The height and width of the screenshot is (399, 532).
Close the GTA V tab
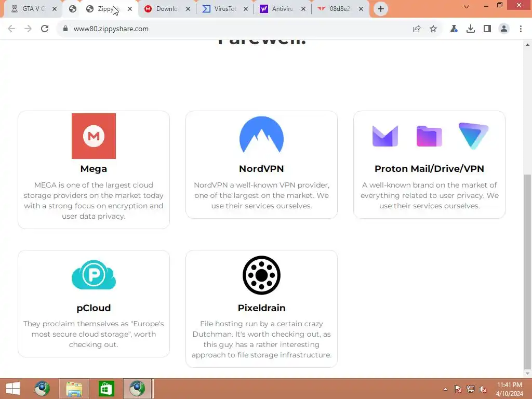coord(54,9)
